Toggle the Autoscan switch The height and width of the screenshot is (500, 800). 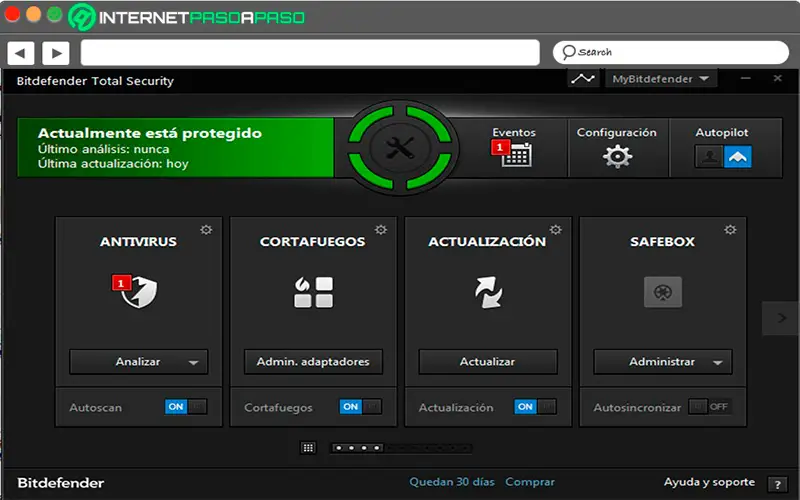[x=186, y=407]
